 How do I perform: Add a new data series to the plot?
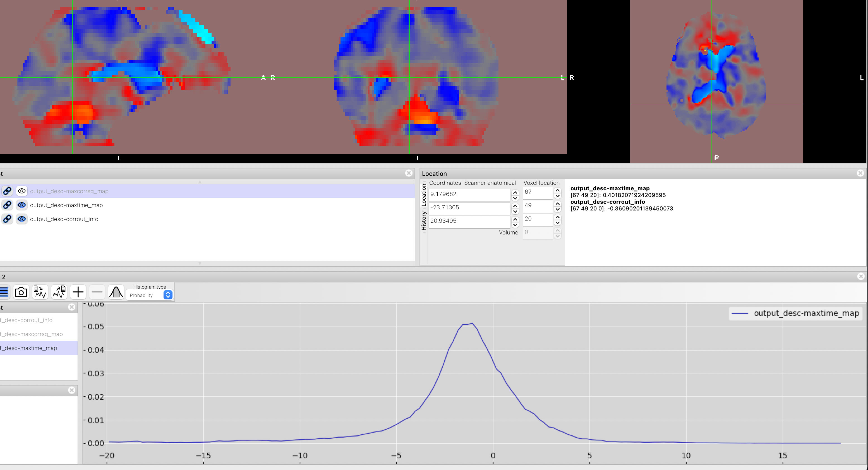pyautogui.click(x=78, y=292)
